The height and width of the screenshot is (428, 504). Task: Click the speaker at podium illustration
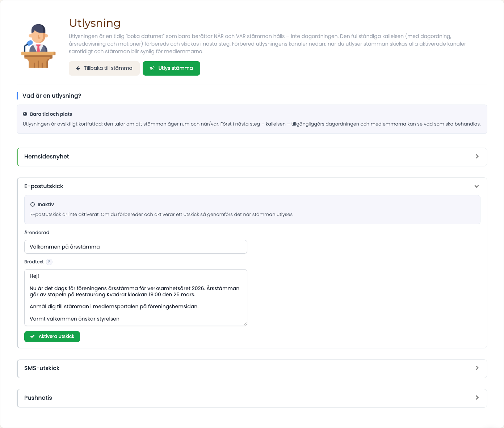38,46
